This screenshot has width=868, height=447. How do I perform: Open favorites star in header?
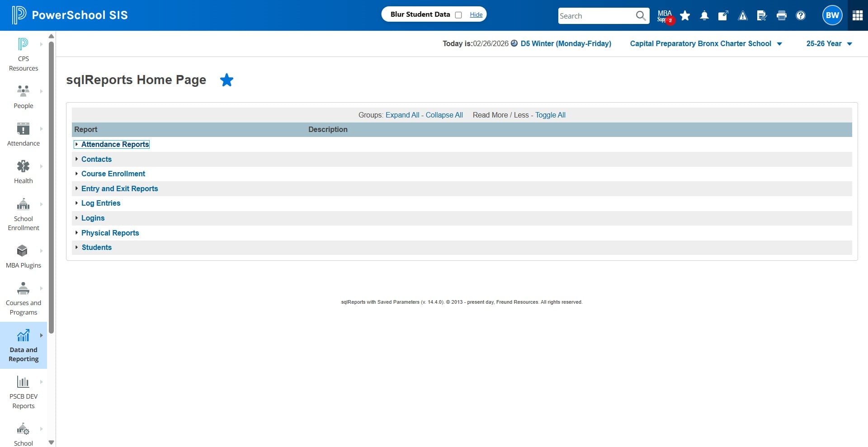click(685, 16)
